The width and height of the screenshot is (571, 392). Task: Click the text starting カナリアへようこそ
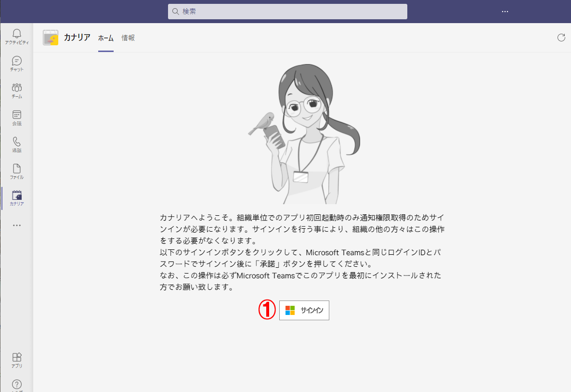point(302,252)
